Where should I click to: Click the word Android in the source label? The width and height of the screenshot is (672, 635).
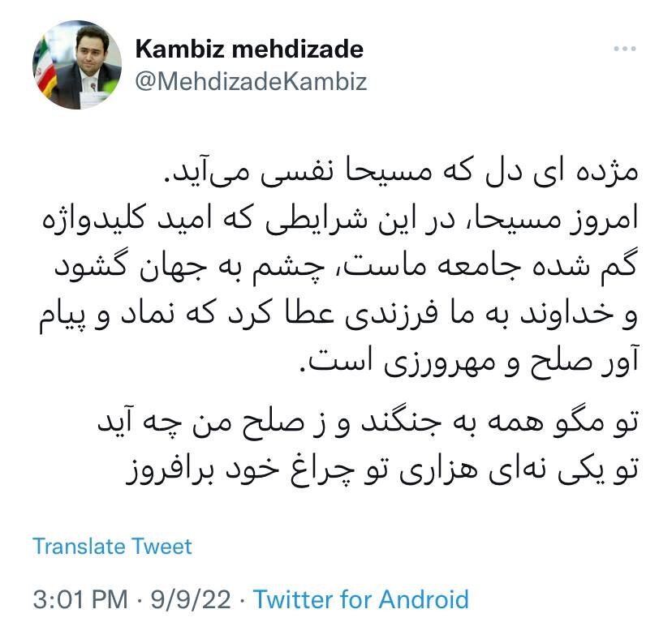click(424, 599)
